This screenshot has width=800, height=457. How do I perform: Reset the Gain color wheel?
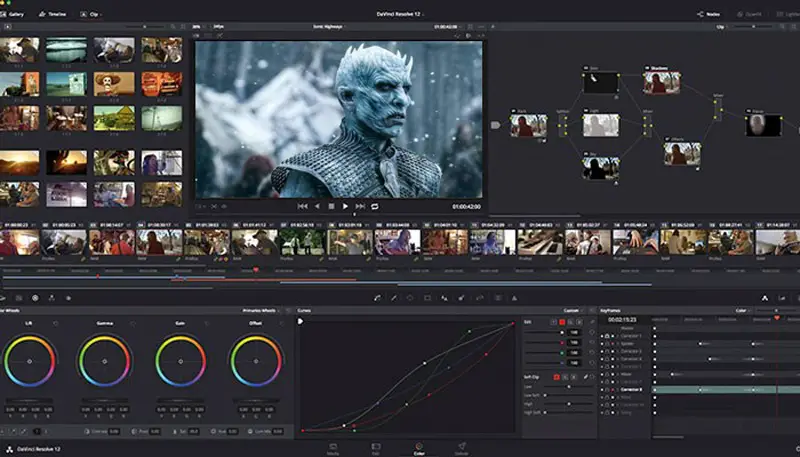[207, 323]
